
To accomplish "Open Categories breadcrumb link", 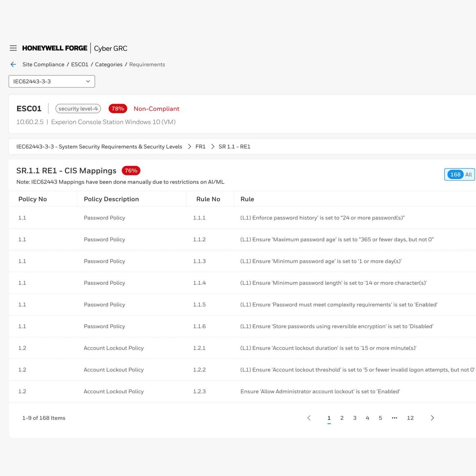I will tap(109, 64).
